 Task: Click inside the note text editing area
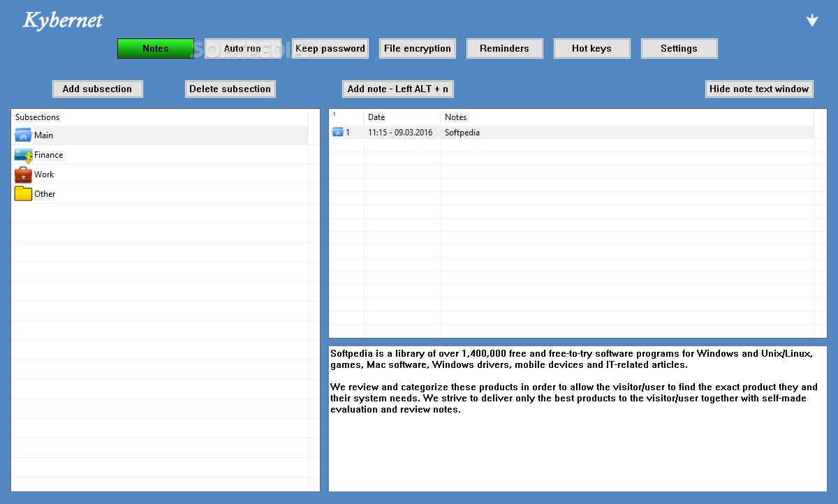[x=577, y=447]
